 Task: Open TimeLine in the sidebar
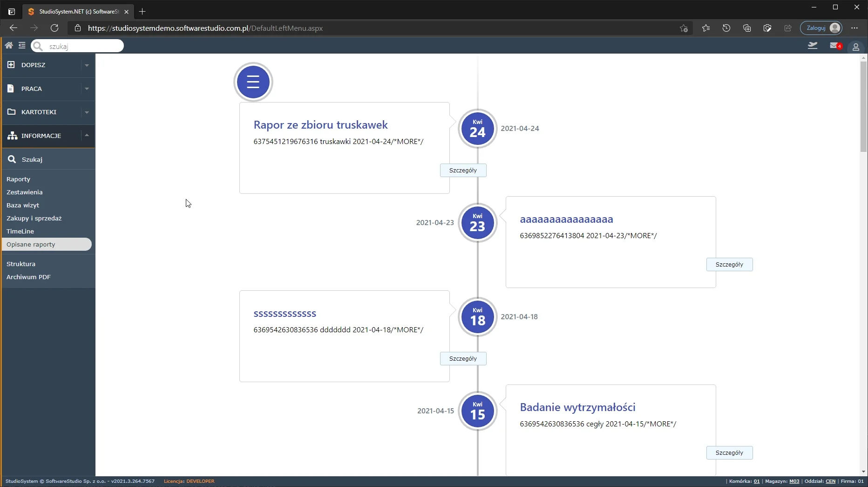pyautogui.click(x=20, y=231)
